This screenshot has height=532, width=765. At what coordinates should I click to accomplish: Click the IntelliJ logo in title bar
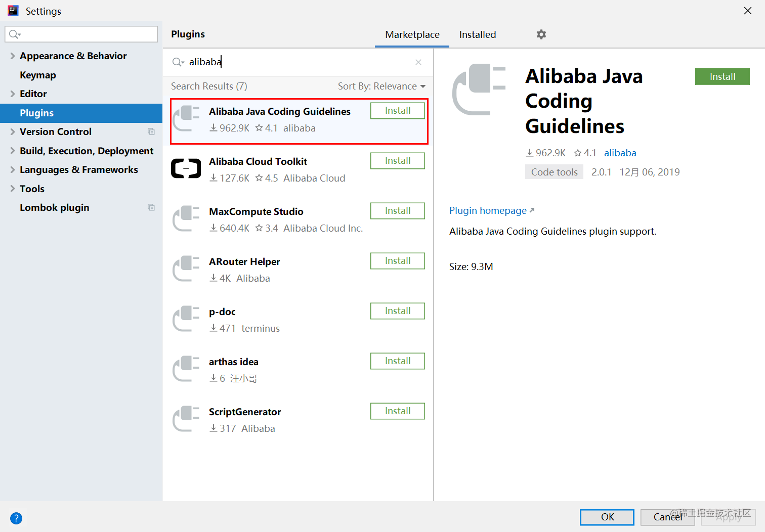click(x=13, y=11)
